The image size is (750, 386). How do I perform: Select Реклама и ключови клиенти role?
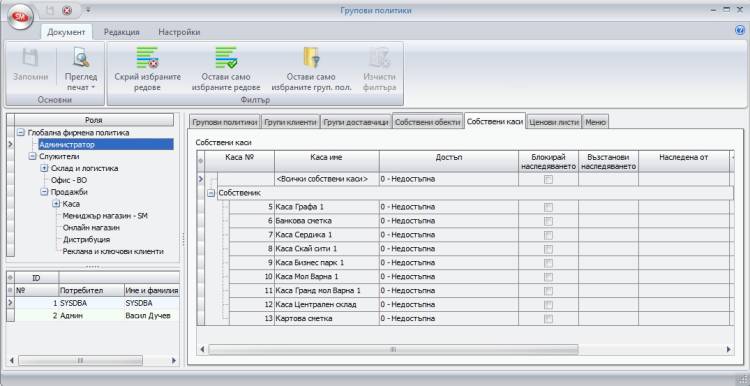click(113, 251)
